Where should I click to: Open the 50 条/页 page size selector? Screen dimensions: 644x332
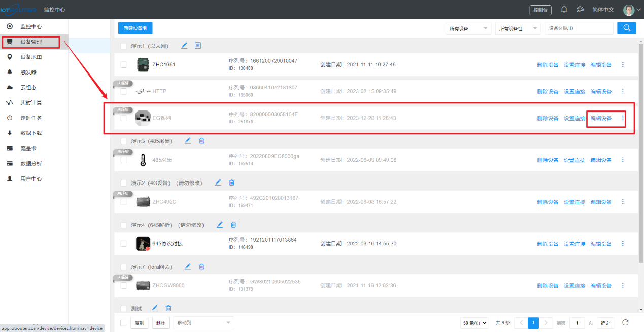pyautogui.click(x=474, y=323)
